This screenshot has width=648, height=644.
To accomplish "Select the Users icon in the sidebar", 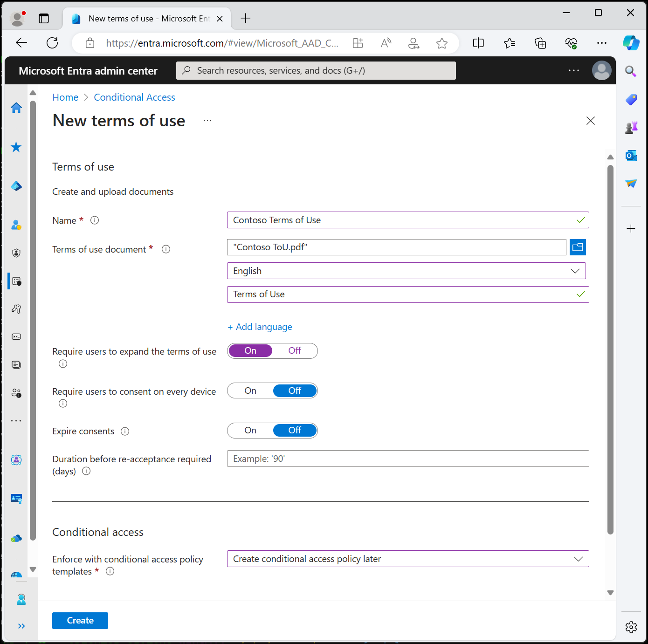I will coord(16,225).
